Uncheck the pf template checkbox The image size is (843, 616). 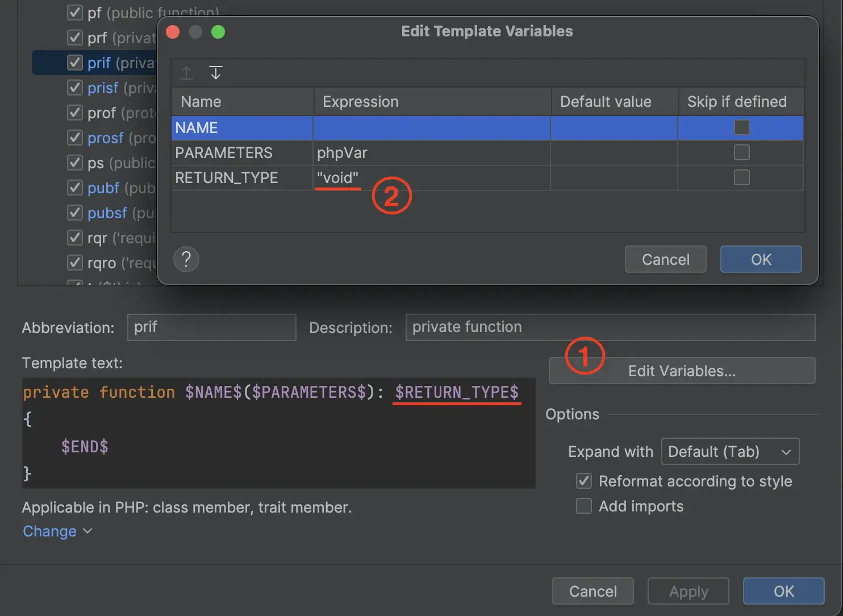click(75, 13)
